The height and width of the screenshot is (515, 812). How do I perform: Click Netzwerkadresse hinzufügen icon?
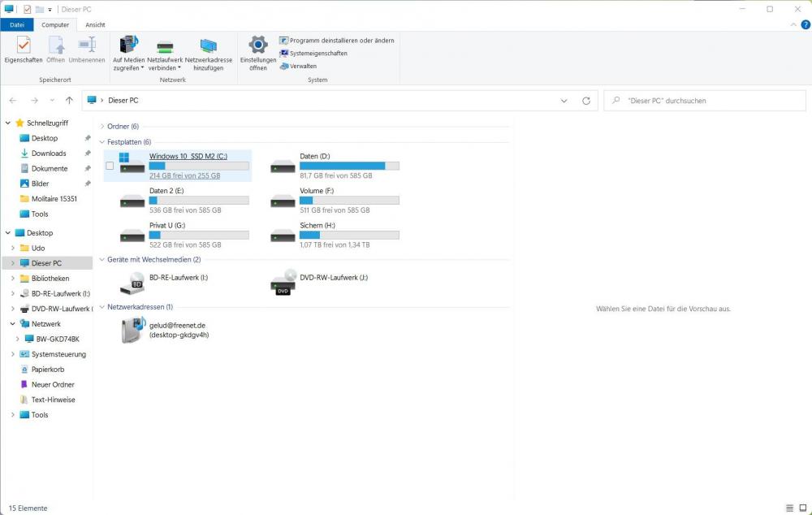209,45
